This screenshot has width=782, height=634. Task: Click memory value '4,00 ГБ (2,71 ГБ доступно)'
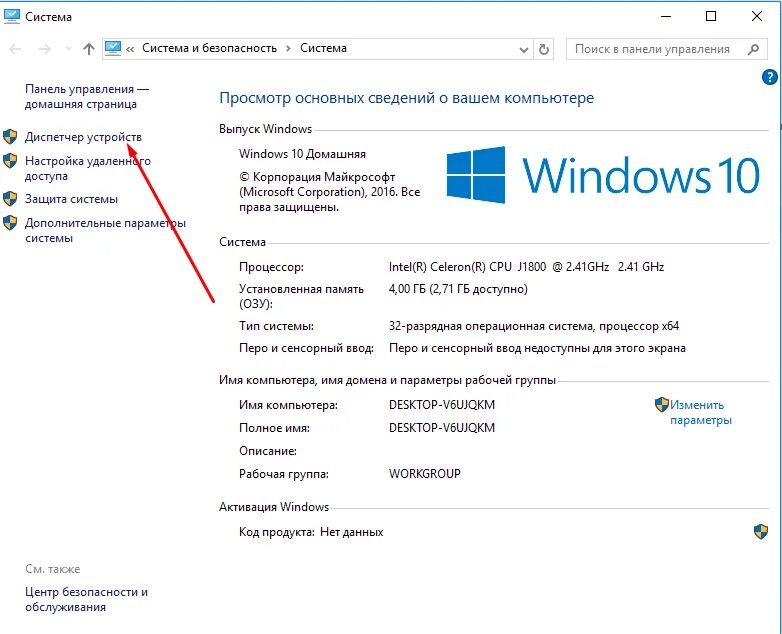[458, 289]
